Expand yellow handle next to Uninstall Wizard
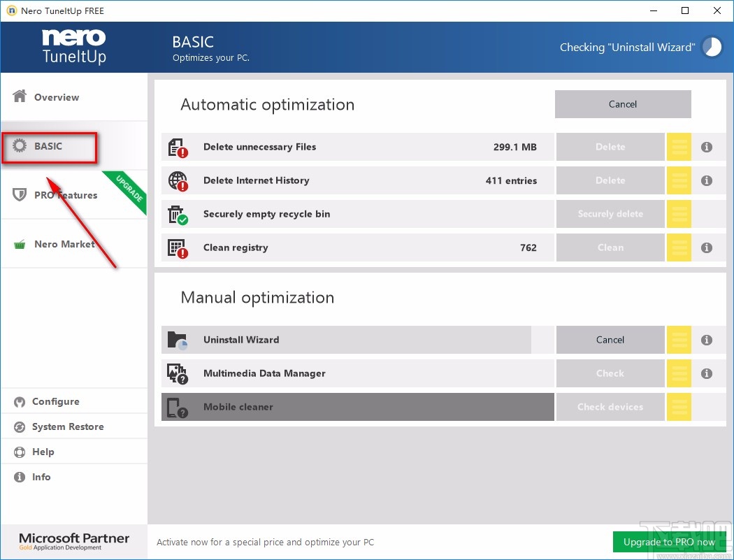 pos(679,340)
